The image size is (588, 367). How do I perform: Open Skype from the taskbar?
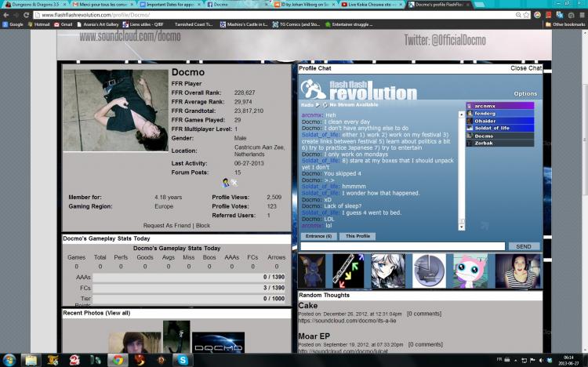183,360
